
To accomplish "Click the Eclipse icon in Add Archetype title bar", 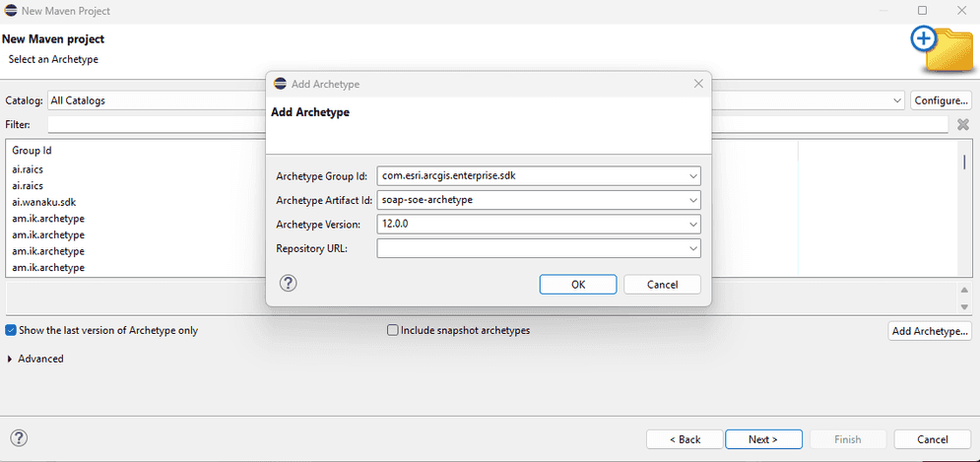I will [280, 85].
